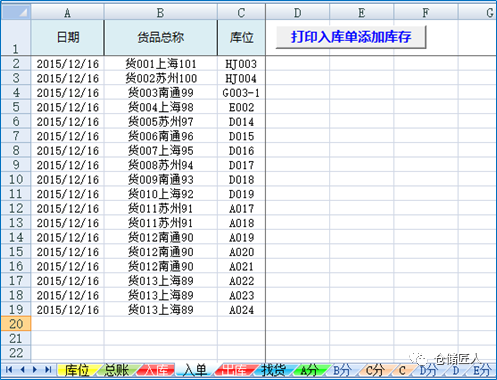Click empty cell A20 below the data
The width and height of the screenshot is (497, 380).
[x=67, y=324]
